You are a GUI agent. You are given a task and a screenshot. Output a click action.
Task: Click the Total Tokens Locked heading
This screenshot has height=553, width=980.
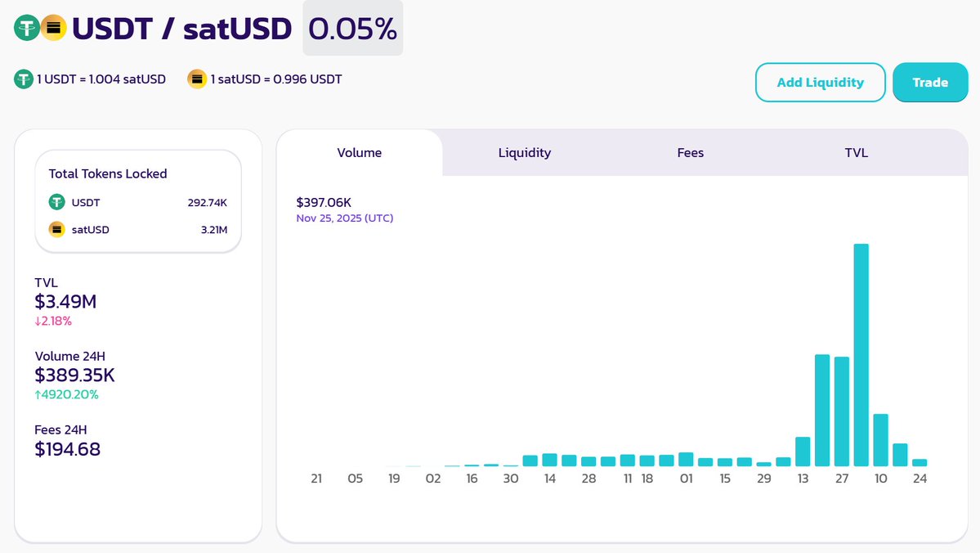[x=108, y=174]
